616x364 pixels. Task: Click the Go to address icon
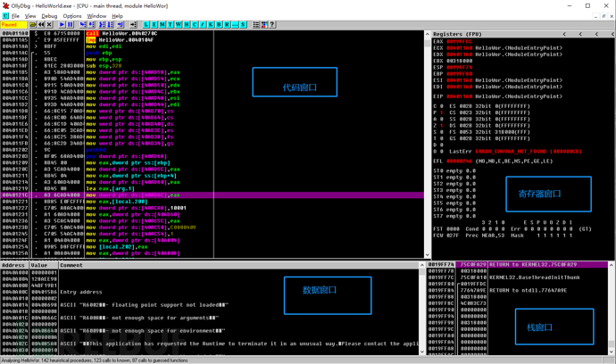click(x=133, y=24)
